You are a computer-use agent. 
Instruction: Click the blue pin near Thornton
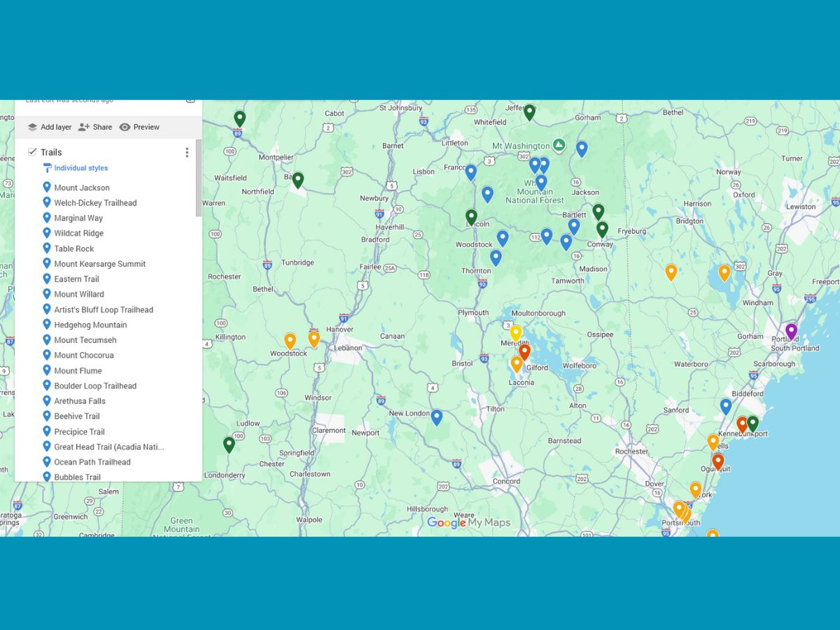coord(496,257)
